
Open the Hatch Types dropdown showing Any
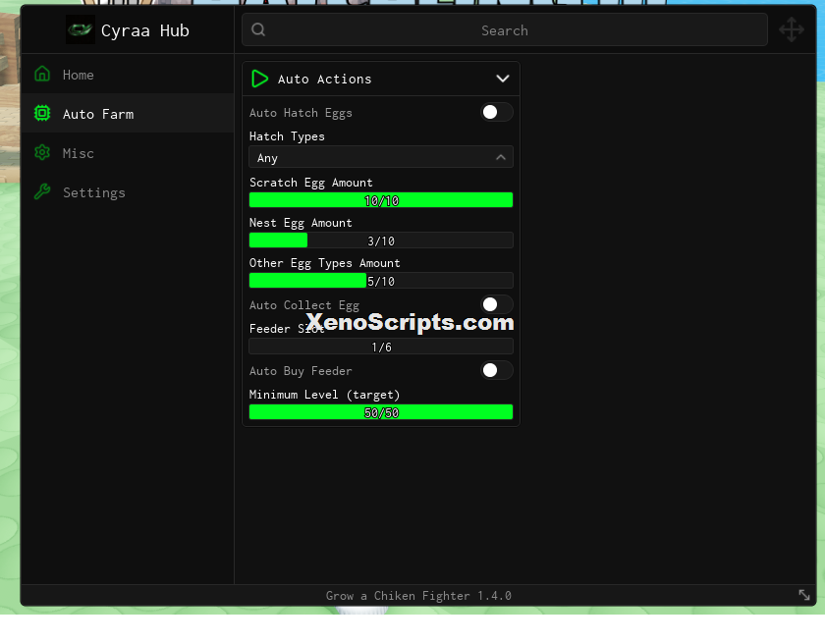click(381, 157)
